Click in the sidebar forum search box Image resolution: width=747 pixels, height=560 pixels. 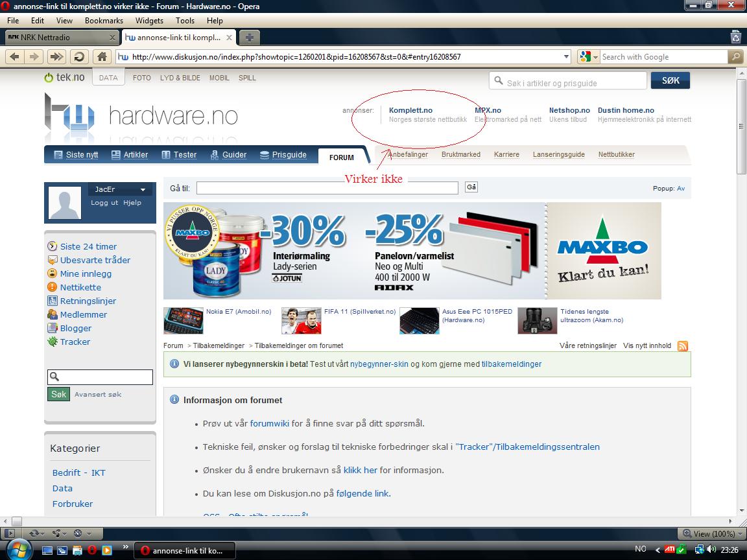[100, 377]
